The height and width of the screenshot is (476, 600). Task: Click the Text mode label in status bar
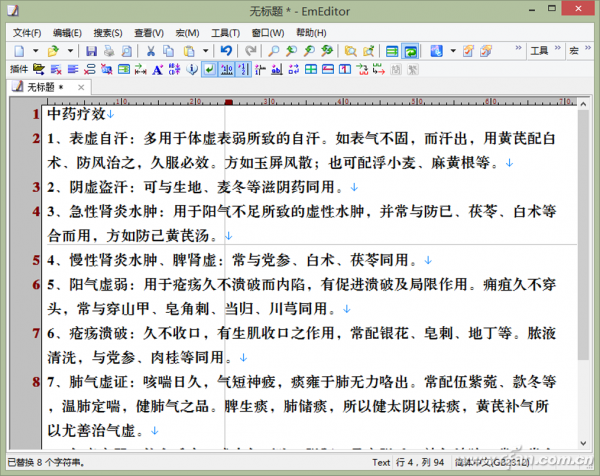[x=381, y=463]
